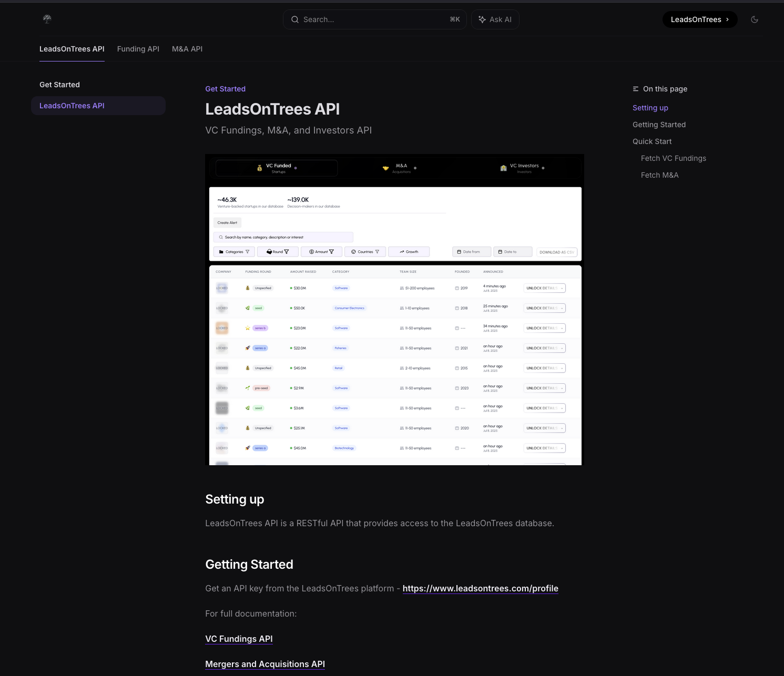Open the Date to picker
The height and width of the screenshot is (676, 784).
point(513,252)
